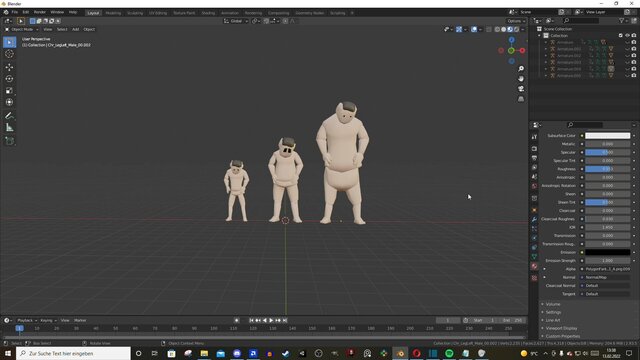
Task: Jump to the end frame
Action: pos(285,320)
